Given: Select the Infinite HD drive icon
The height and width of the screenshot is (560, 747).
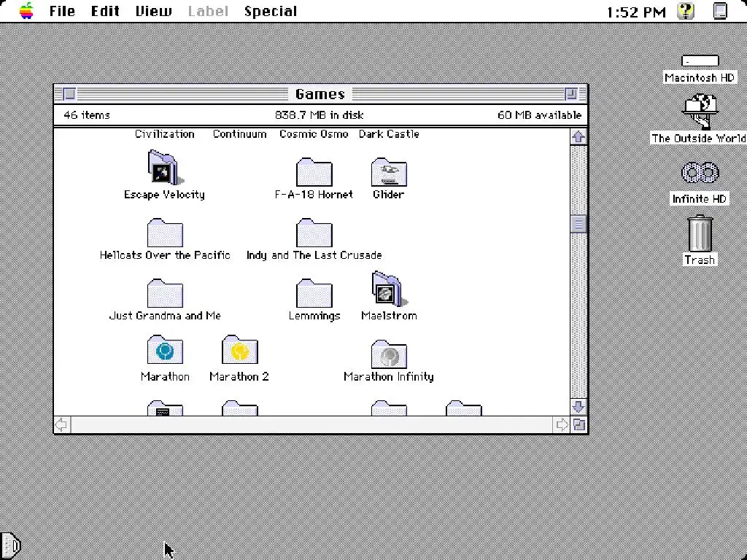Looking at the screenshot, I should click(700, 172).
